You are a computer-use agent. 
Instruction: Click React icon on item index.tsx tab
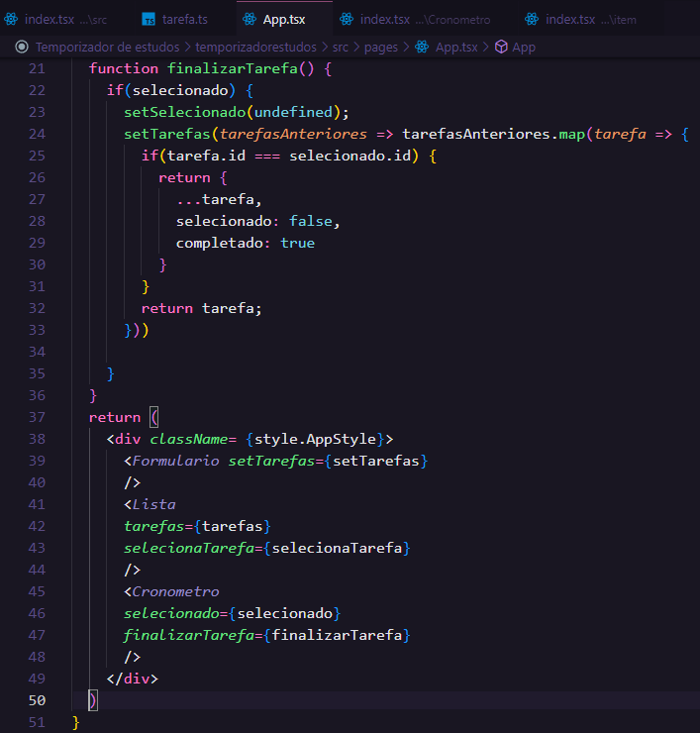click(532, 19)
